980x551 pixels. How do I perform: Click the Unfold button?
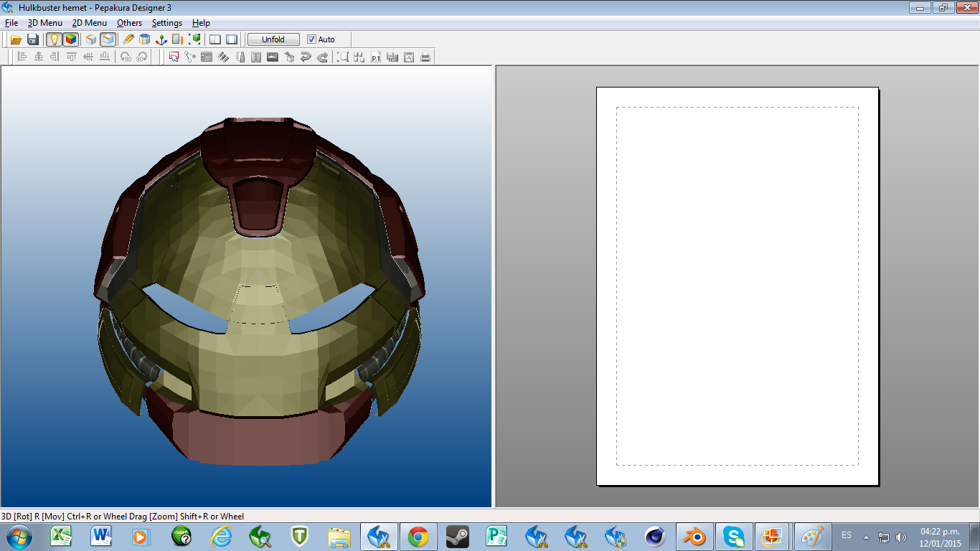click(x=273, y=39)
